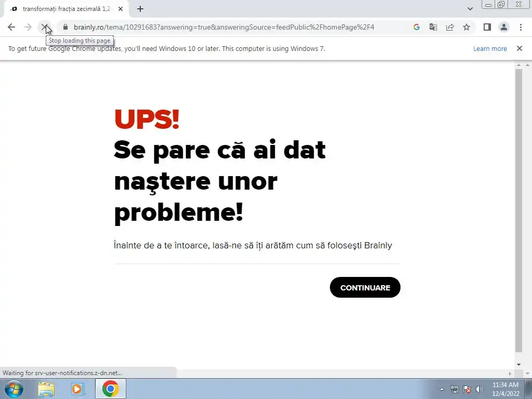
Task: Open Chrome's three-dot menu
Action: [x=521, y=27]
